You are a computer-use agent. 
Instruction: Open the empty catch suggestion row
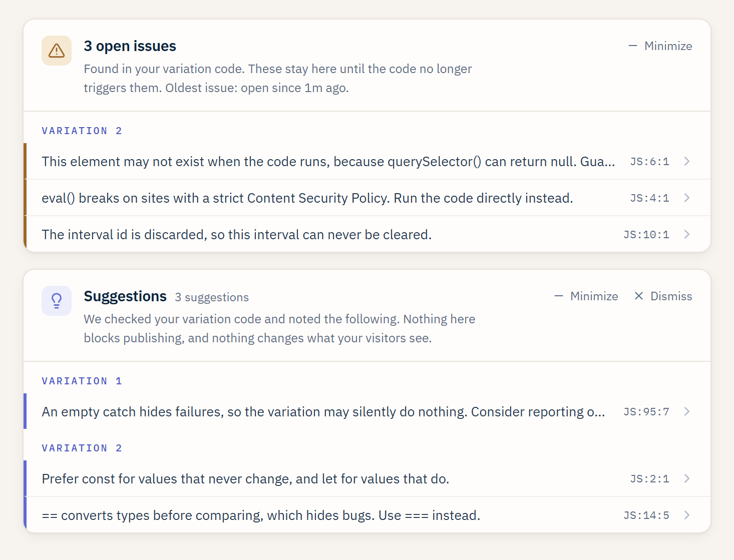pos(367,411)
